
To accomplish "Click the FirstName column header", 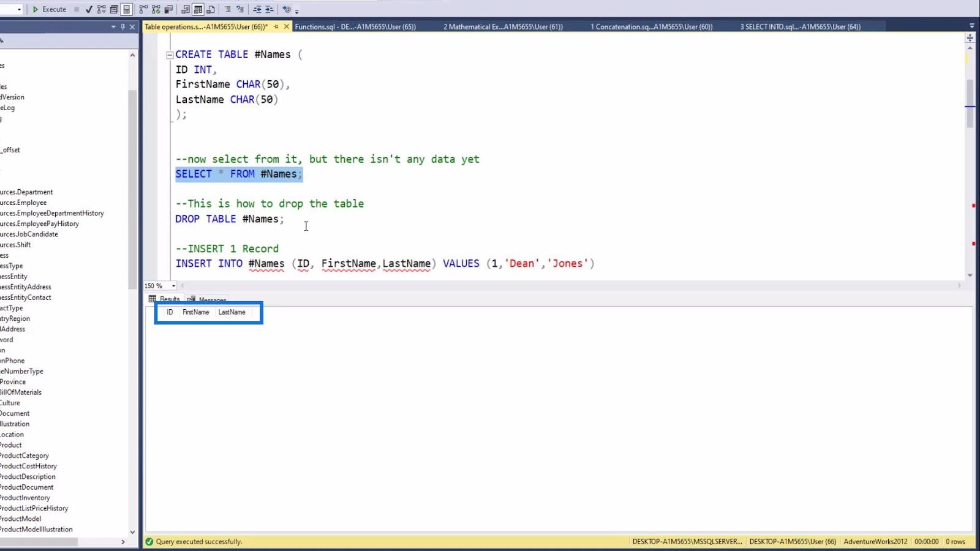I will 196,312.
